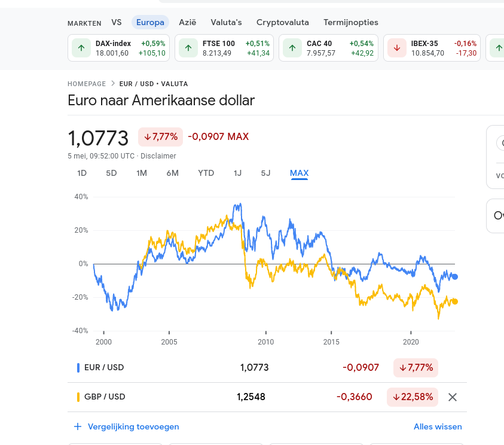504x445 pixels.
Task: Go to the Homepage breadcrumb
Action: click(x=87, y=84)
